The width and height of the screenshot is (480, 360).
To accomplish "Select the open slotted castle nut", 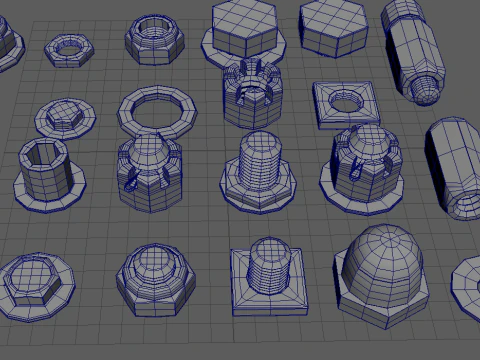I will click(253, 94).
